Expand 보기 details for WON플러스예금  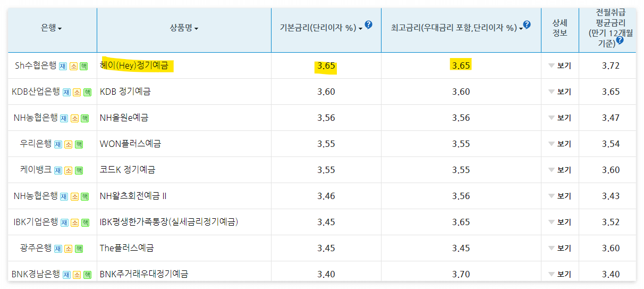coord(560,144)
